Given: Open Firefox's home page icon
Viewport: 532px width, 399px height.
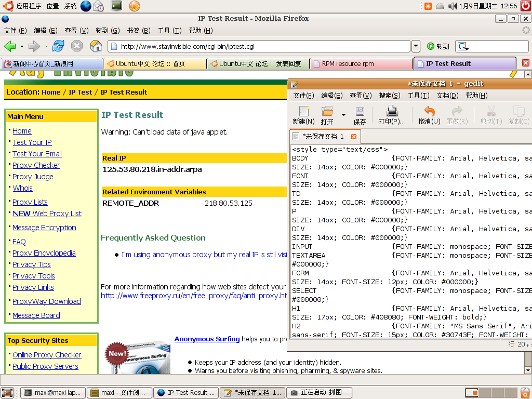Looking at the screenshot, I should pyautogui.click(x=96, y=46).
